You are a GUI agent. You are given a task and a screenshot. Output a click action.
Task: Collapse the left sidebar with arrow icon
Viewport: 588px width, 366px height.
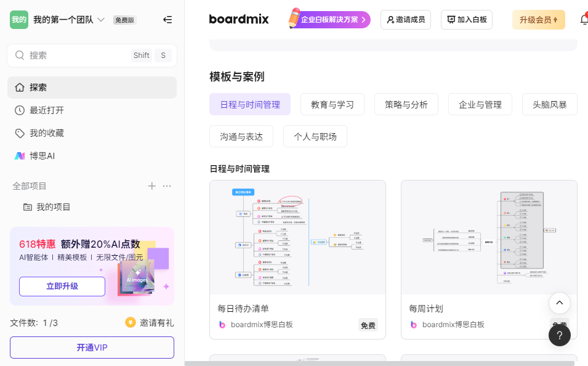click(167, 20)
